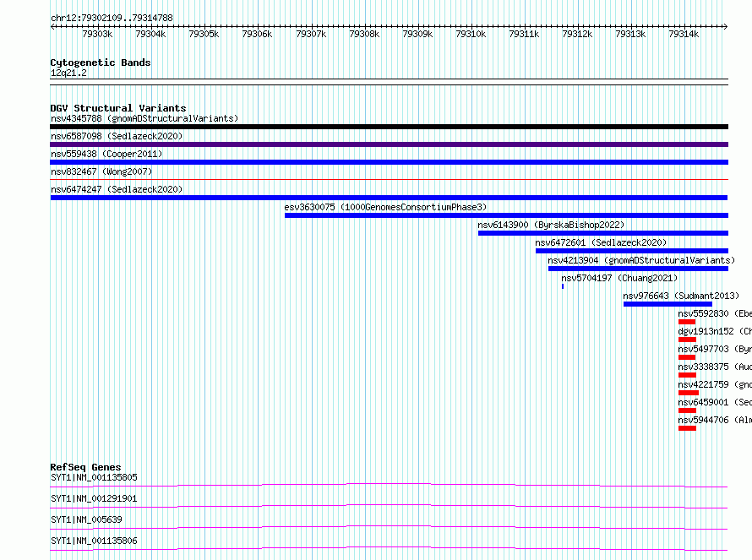Select the nsv832467 Wong2007 red line
The height and width of the screenshot is (560, 752).
tap(389, 179)
